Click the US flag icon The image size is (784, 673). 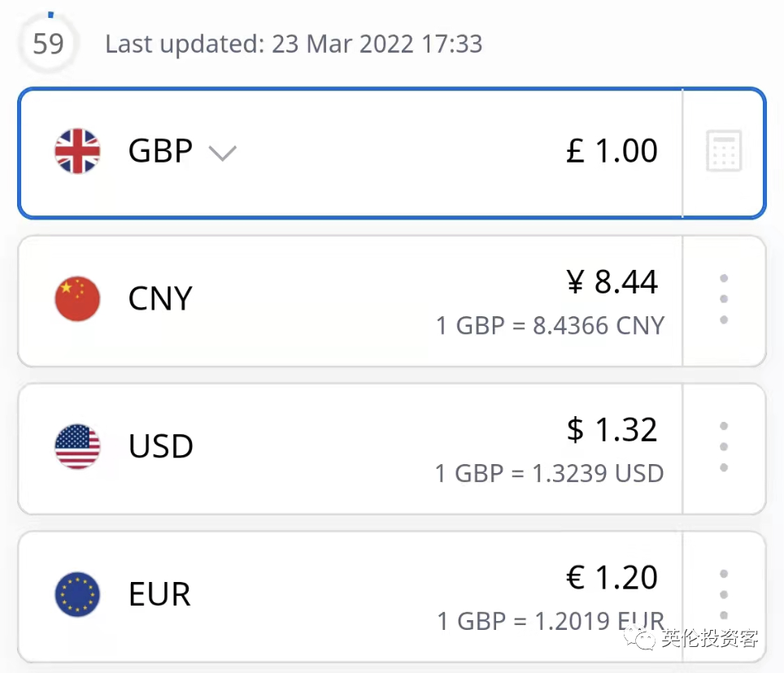(77, 446)
